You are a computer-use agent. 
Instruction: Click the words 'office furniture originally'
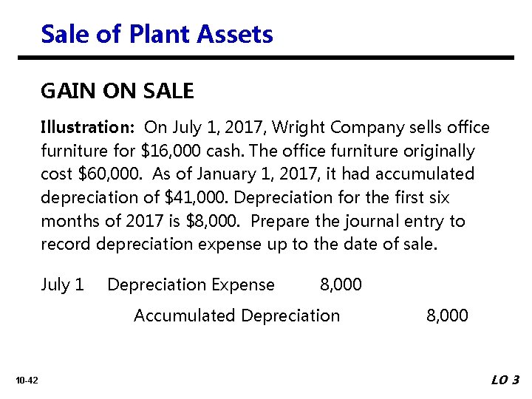click(x=378, y=151)
